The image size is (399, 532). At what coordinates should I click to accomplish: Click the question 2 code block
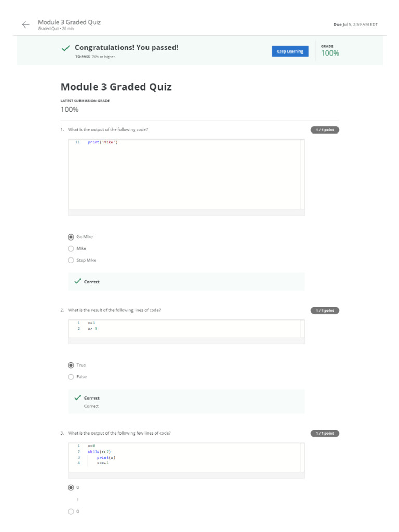click(x=184, y=328)
